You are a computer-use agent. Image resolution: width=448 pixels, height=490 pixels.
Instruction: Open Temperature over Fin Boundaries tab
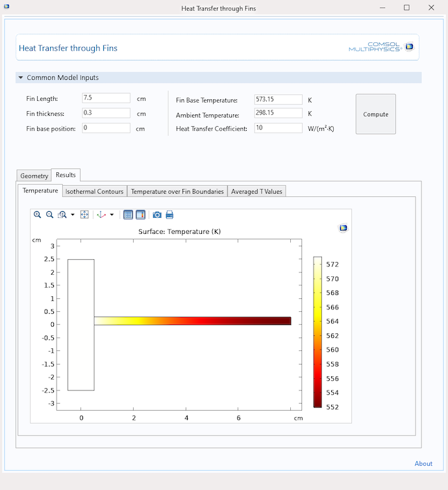click(x=177, y=192)
